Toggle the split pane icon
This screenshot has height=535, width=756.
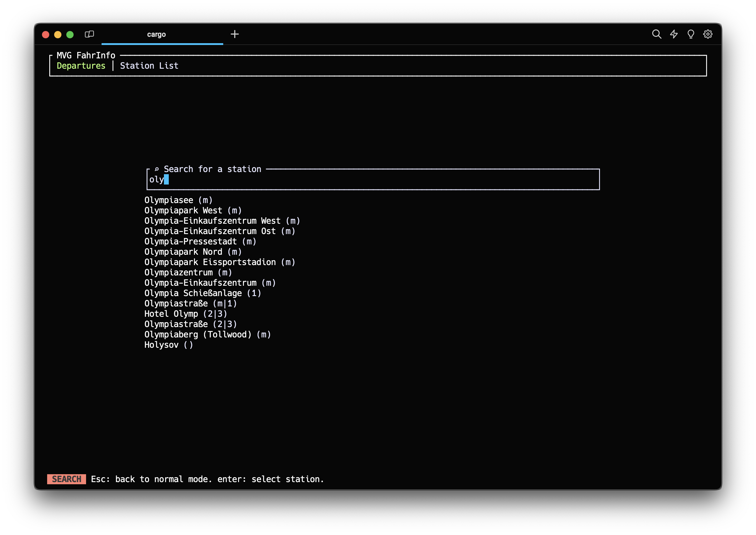89,34
